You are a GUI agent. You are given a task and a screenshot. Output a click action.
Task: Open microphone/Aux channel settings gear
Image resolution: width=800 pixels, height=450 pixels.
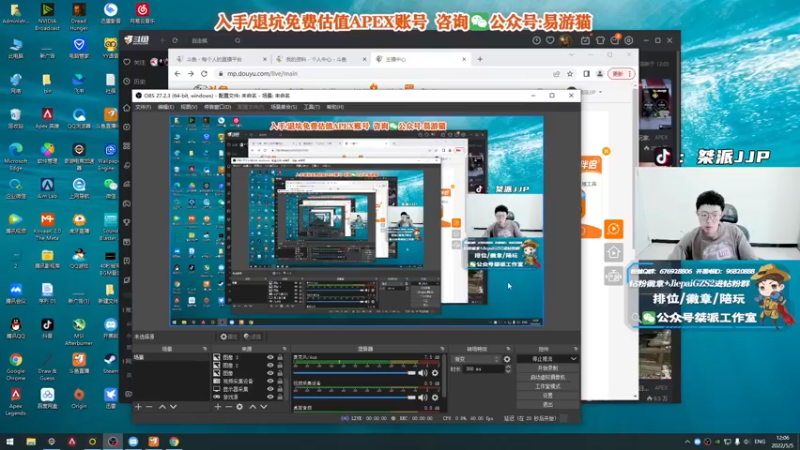(435, 373)
